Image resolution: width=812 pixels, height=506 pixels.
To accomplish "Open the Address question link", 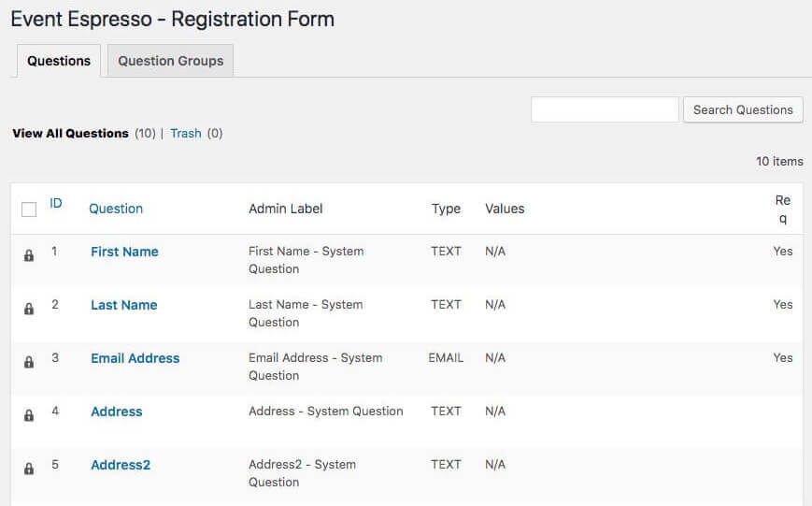I will (x=117, y=412).
